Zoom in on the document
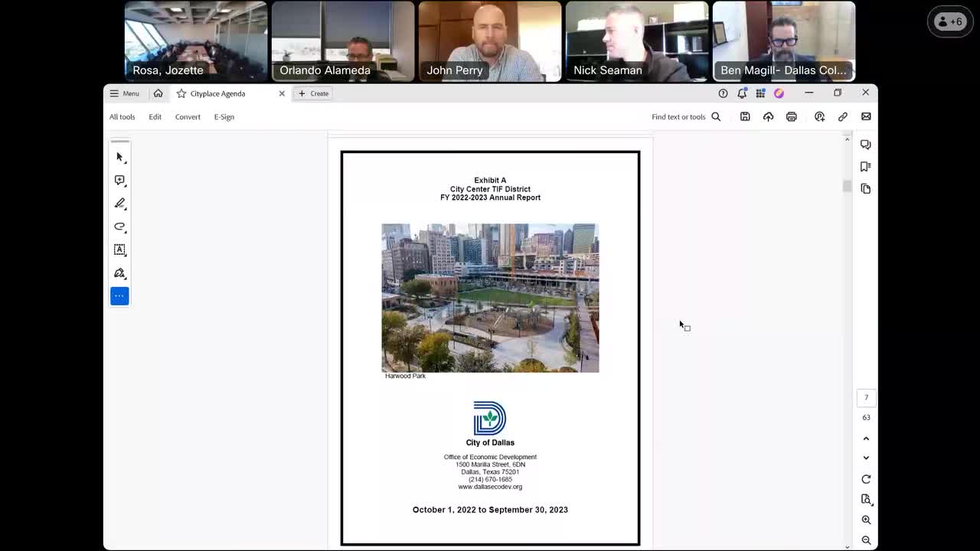 click(x=866, y=520)
